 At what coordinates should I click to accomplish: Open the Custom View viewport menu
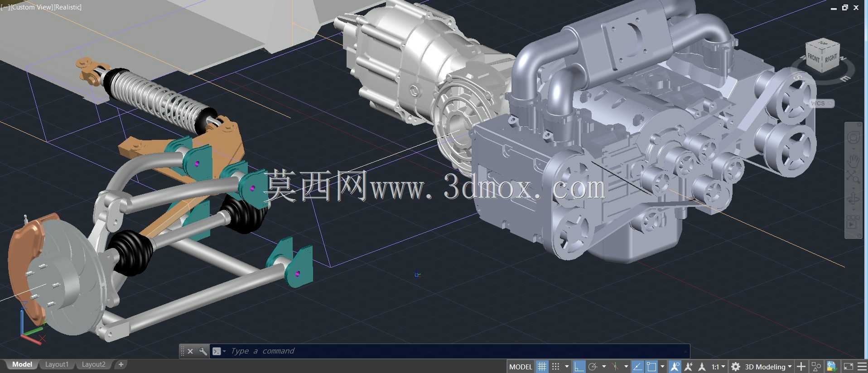click(x=32, y=7)
